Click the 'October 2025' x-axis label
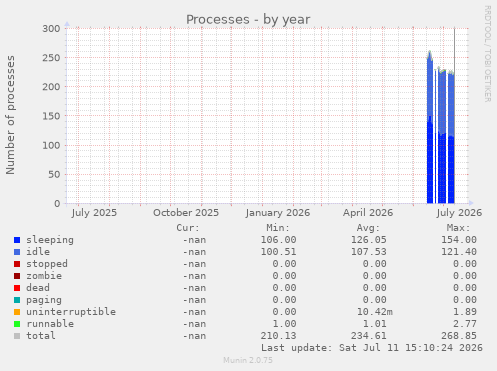 [186, 213]
